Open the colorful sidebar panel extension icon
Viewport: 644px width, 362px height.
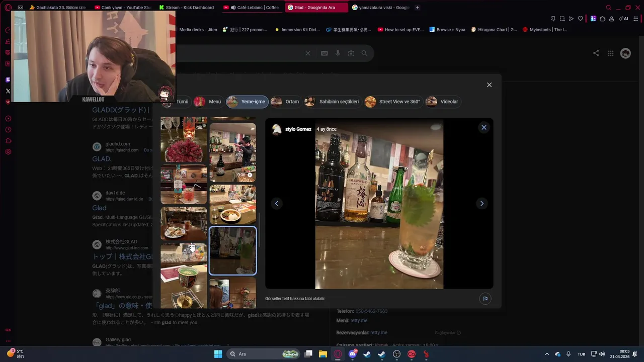593,19
